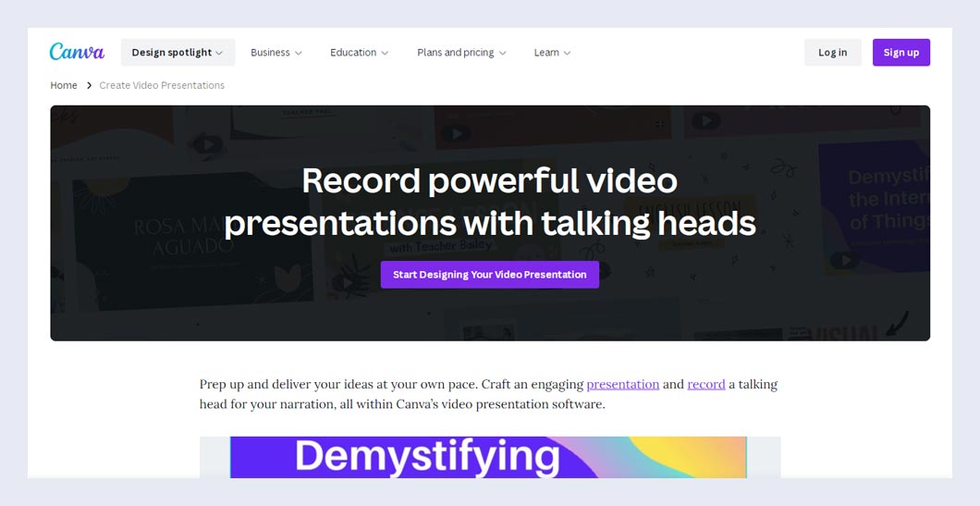
Task: Open the Education menu
Action: coord(359,53)
